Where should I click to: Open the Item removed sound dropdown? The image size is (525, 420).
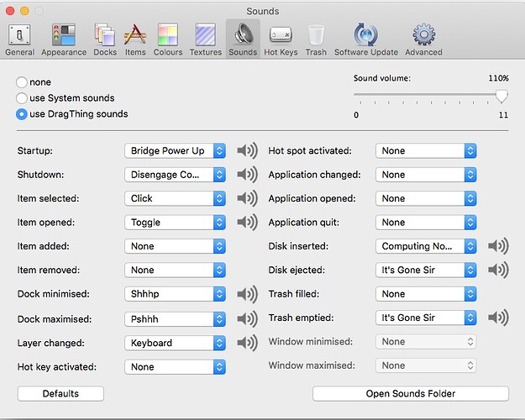(175, 270)
